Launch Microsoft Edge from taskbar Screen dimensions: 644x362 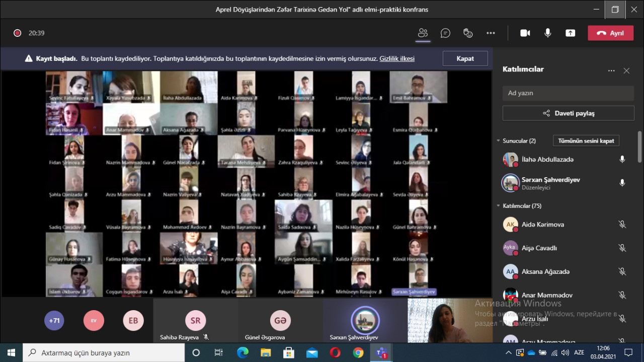[243, 352]
